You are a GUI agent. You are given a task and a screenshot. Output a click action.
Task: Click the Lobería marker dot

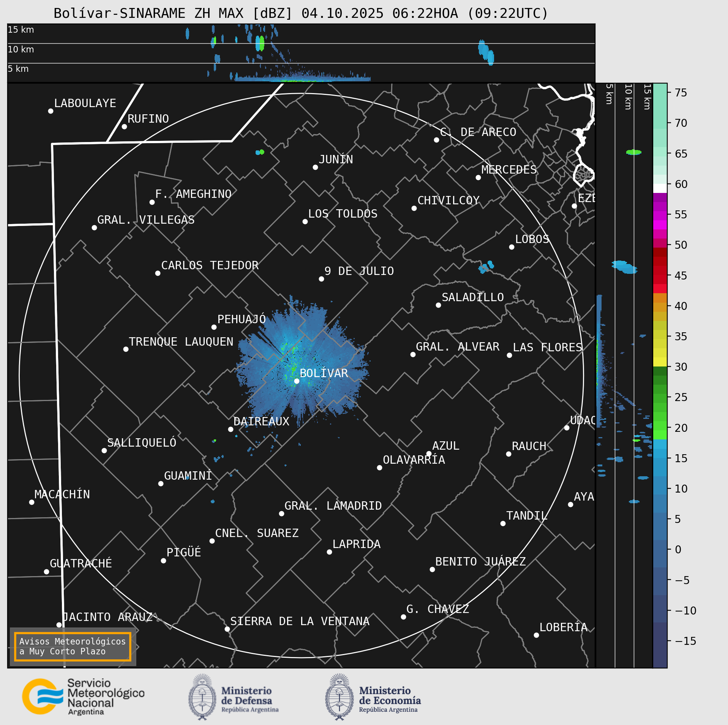[x=536, y=635]
